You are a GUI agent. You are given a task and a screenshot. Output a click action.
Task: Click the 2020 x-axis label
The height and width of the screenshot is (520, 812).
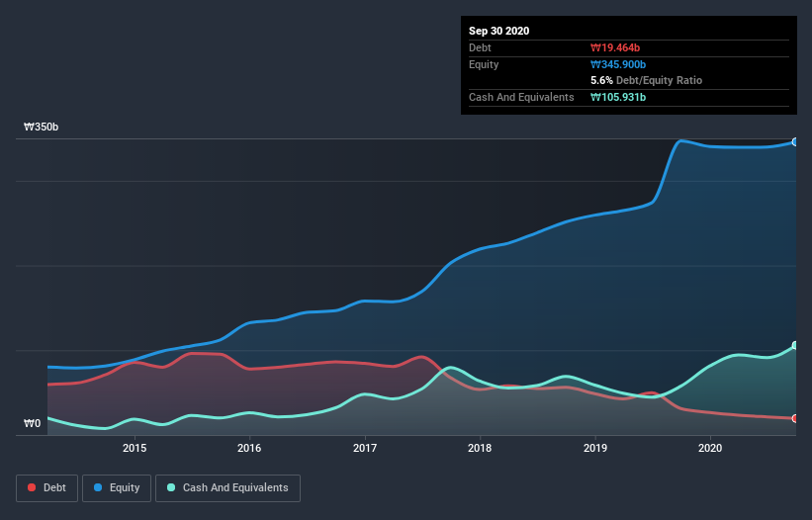(x=710, y=448)
